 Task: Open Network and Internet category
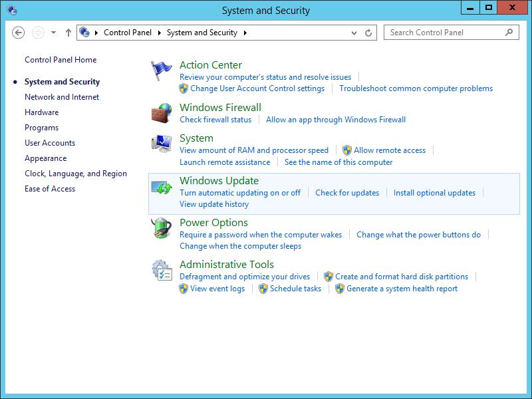coord(62,97)
